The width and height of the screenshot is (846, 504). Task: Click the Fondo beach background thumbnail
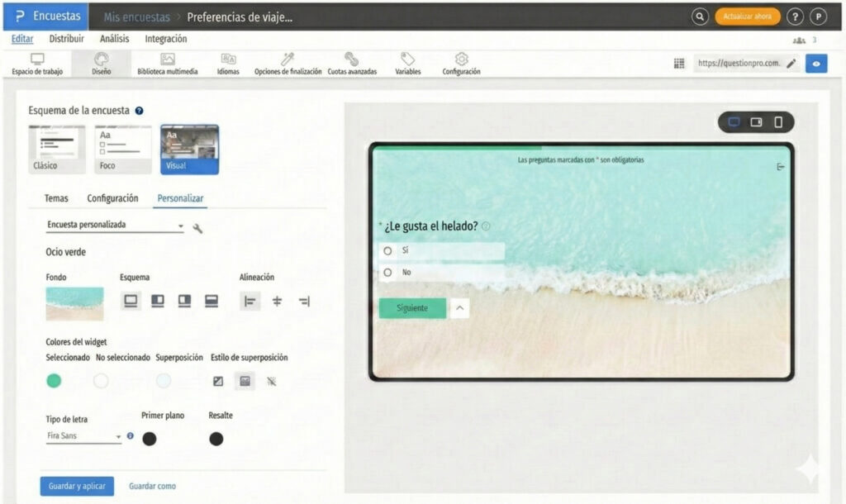coord(74,302)
